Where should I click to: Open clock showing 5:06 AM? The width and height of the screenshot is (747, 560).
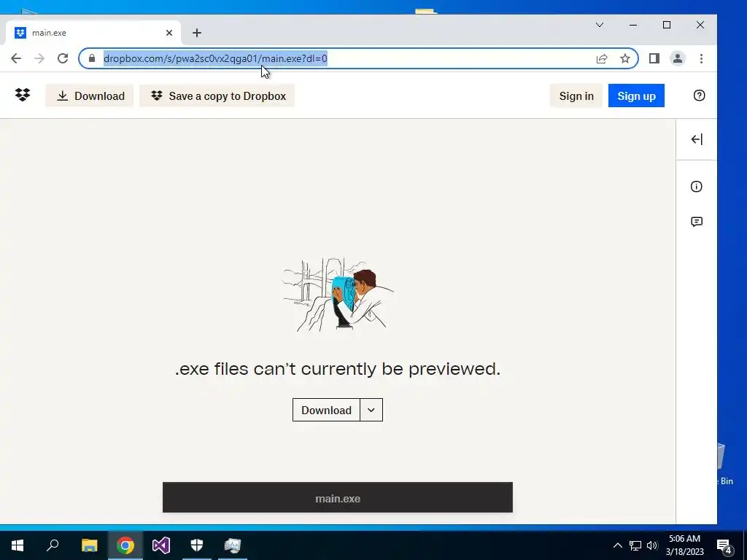[x=684, y=545]
